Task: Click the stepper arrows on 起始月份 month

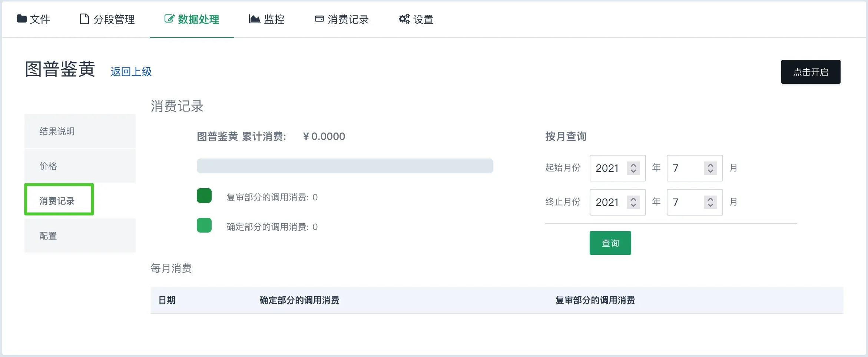Action: 710,168
